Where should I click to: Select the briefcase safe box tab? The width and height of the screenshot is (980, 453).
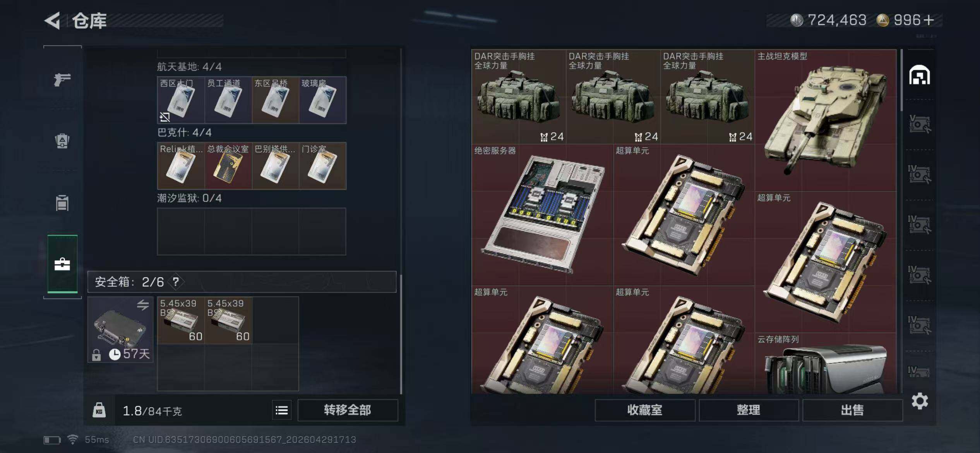[62, 264]
